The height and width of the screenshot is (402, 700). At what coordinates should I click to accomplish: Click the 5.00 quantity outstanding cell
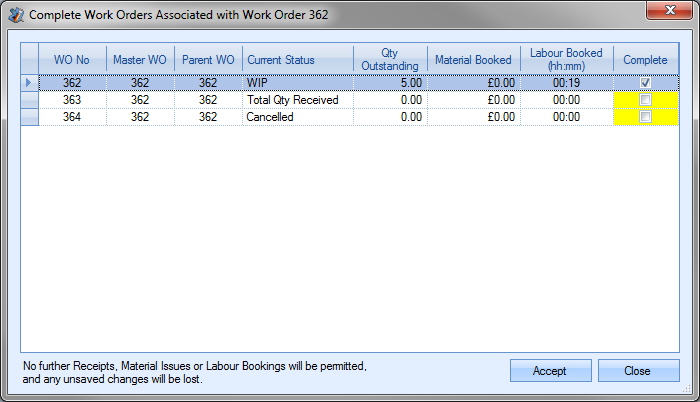pos(390,83)
